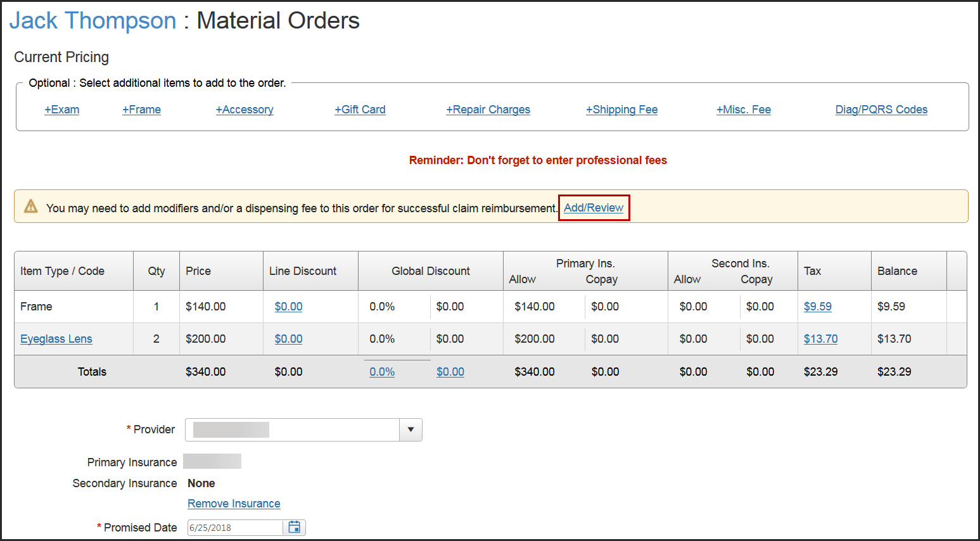Add Repair Charges to the order
Image resolution: width=980 pixels, height=541 pixels.
488,109
